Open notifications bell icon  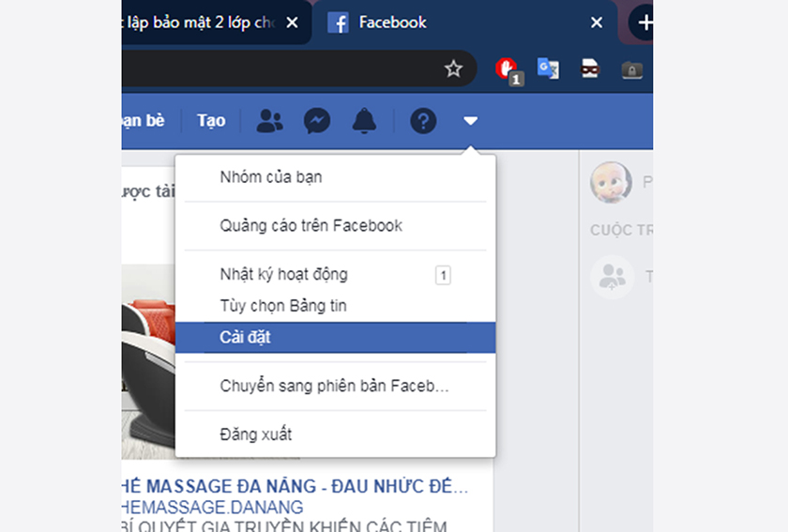(364, 121)
